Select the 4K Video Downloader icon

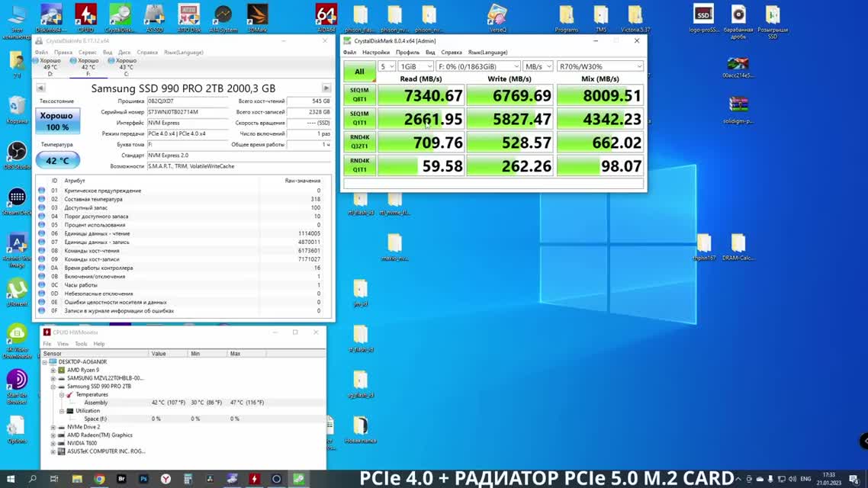click(17, 341)
